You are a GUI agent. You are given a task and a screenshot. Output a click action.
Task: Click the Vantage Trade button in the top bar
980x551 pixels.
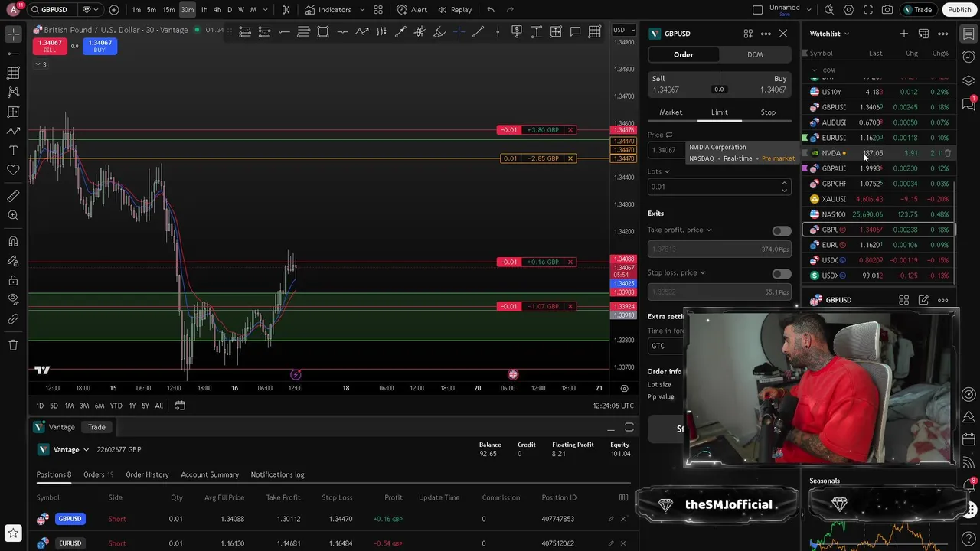(x=917, y=10)
